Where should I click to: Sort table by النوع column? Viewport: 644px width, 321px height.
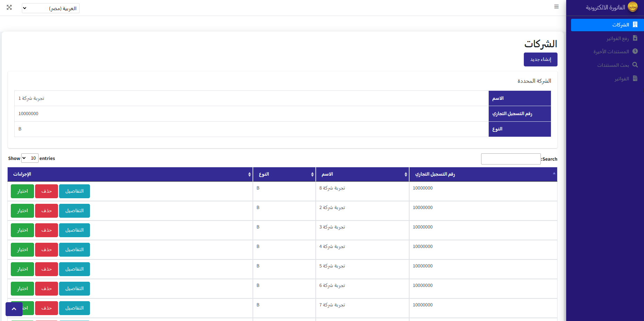pyautogui.click(x=284, y=174)
